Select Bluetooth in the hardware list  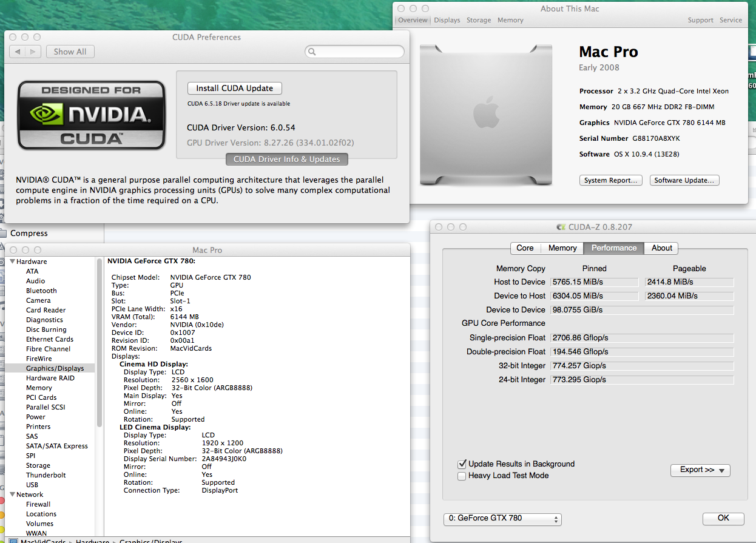41,291
